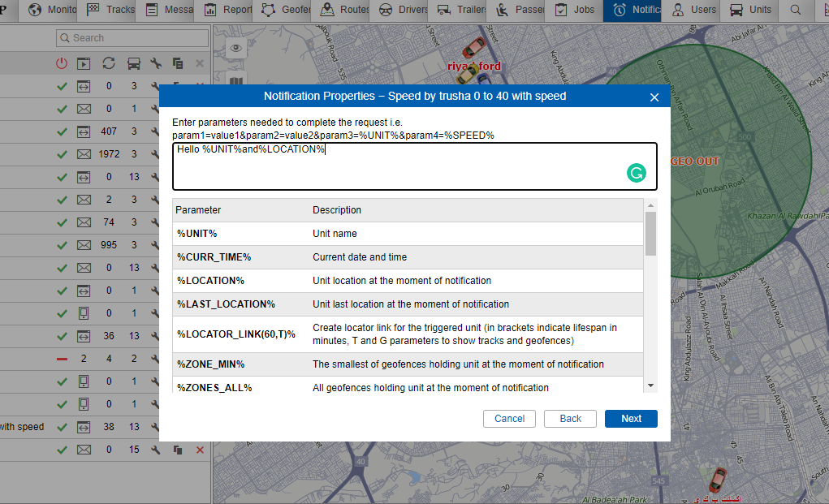Screen dimensions: 829x504
Task: Insert the %LAST_LOCATION% parameter
Action: 226,304
